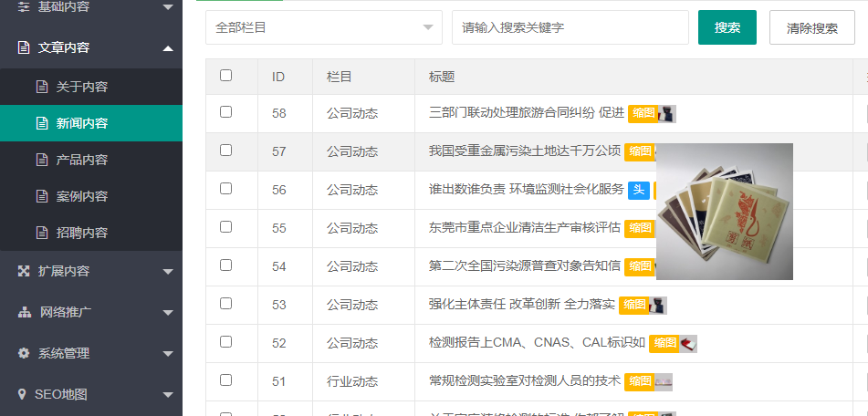This screenshot has width=868, height=416.
Task: Open the 全部栏目 category dropdown
Action: click(x=323, y=27)
